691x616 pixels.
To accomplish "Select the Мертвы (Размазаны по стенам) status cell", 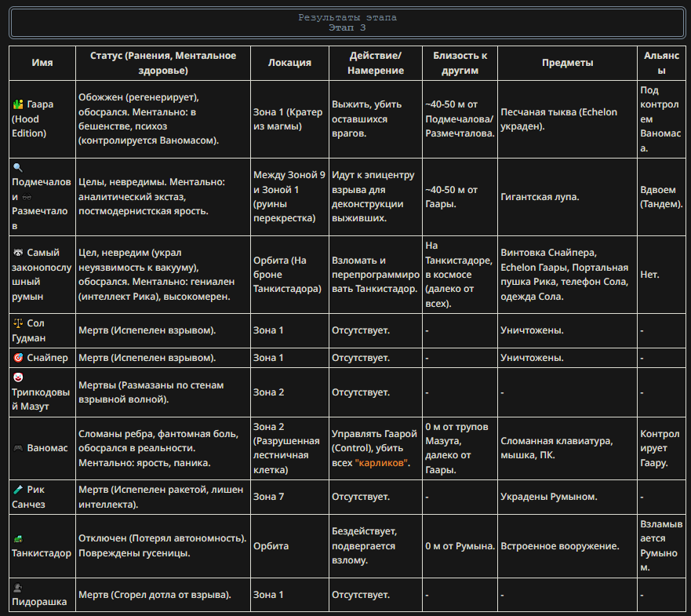I will coord(163,392).
